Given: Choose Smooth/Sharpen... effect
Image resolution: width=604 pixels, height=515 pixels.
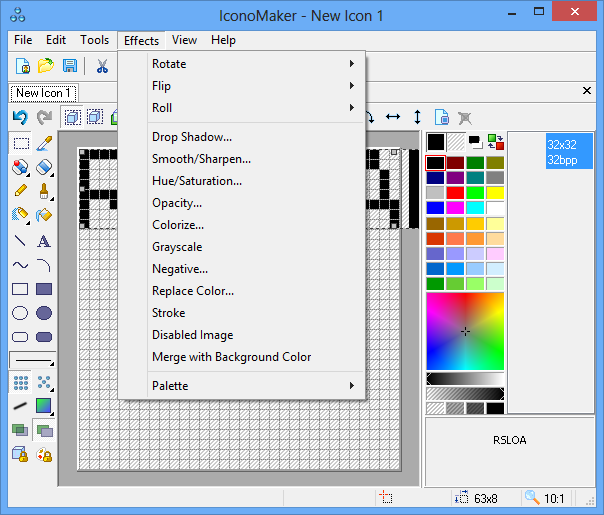Looking at the screenshot, I should pos(242,159).
